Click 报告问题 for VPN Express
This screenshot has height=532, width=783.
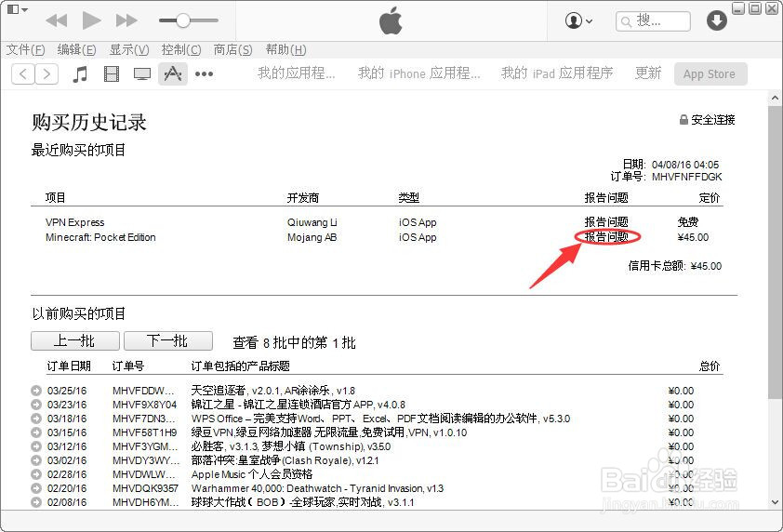click(x=606, y=221)
